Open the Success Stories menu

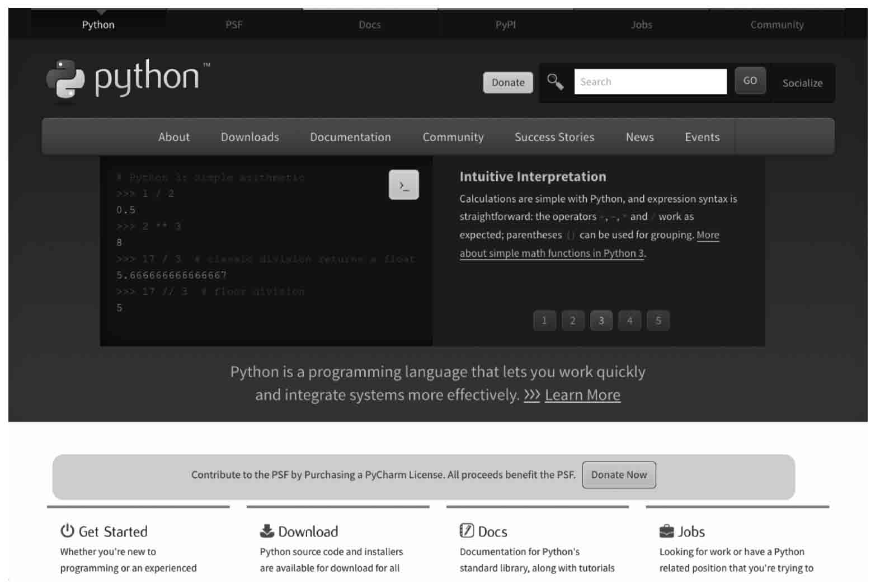[x=554, y=137]
